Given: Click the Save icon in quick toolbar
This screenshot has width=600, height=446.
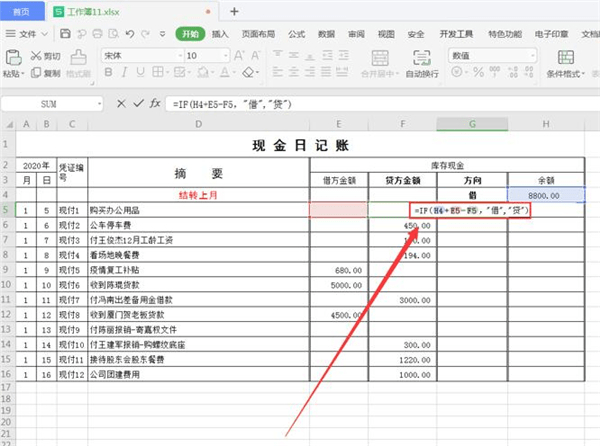Looking at the screenshot, I should pos(65,34).
